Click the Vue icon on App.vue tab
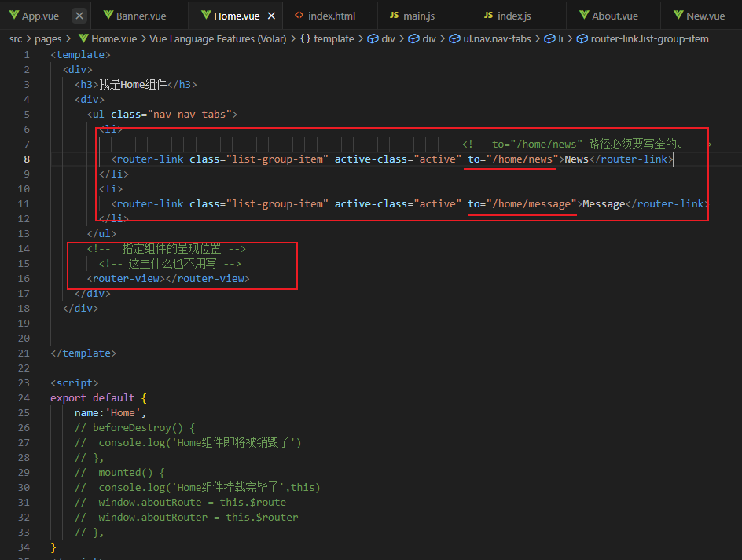742x560 pixels. point(14,15)
